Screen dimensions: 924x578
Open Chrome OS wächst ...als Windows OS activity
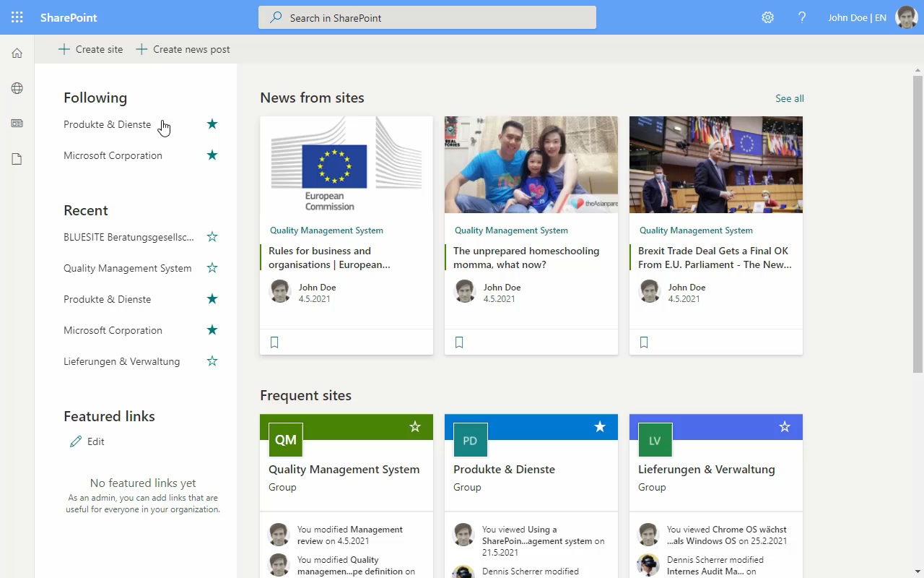click(727, 535)
